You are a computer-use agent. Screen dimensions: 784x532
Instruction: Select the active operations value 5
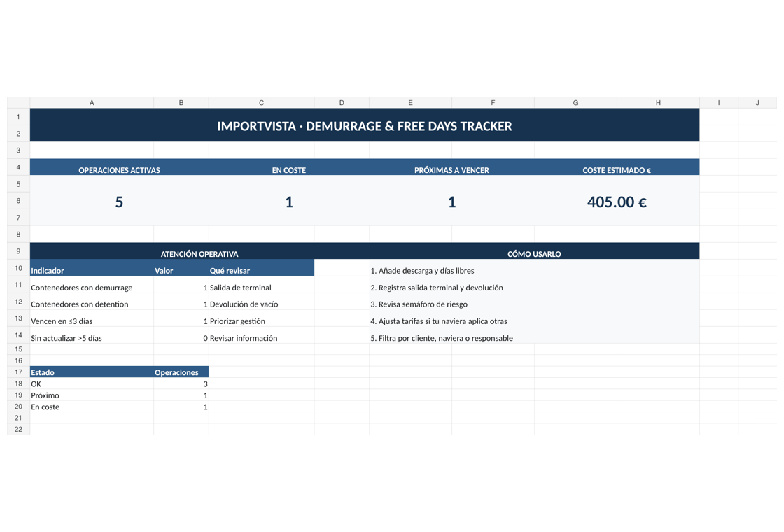pos(119,202)
